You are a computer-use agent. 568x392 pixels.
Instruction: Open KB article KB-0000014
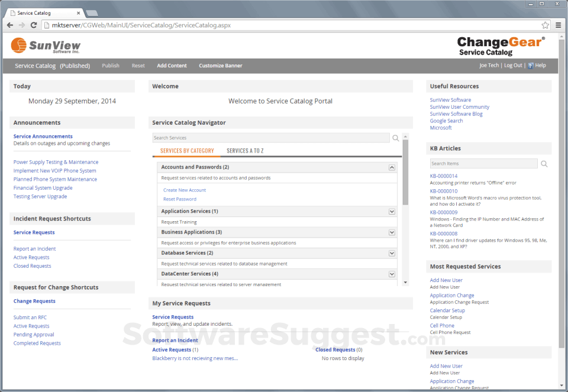click(444, 176)
